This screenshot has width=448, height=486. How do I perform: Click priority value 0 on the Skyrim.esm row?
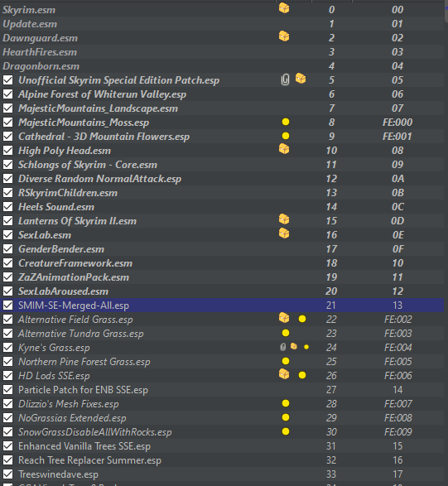[x=332, y=10]
